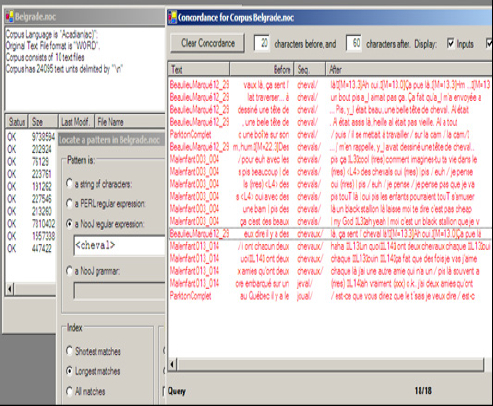Select 'a NooJ regular expression' option
Viewport: 493px width, 406px height.
click(x=69, y=224)
